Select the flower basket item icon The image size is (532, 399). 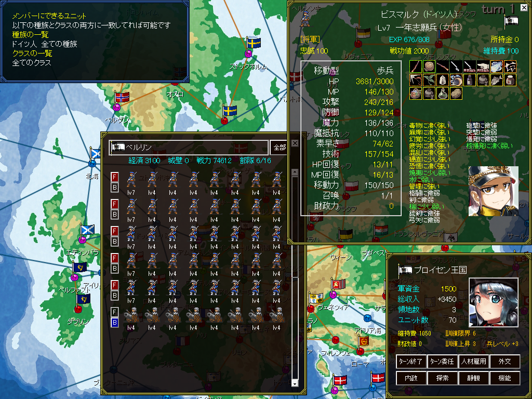tap(416, 94)
